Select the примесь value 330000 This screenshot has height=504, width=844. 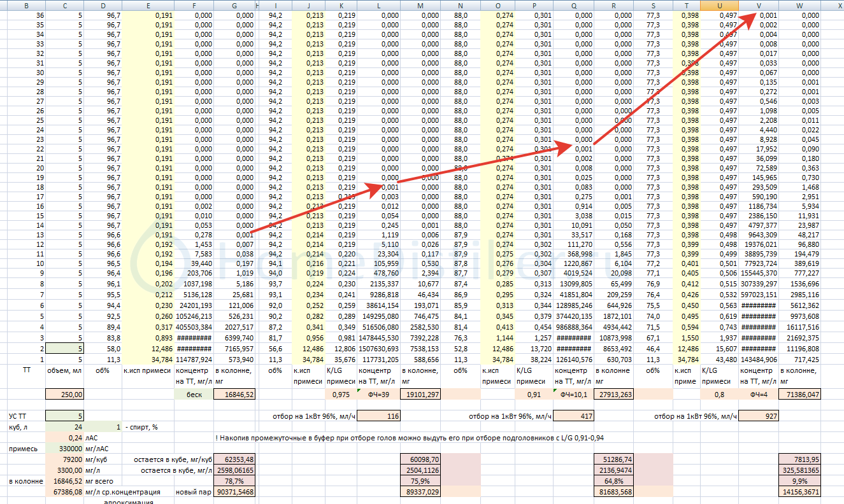pos(65,448)
